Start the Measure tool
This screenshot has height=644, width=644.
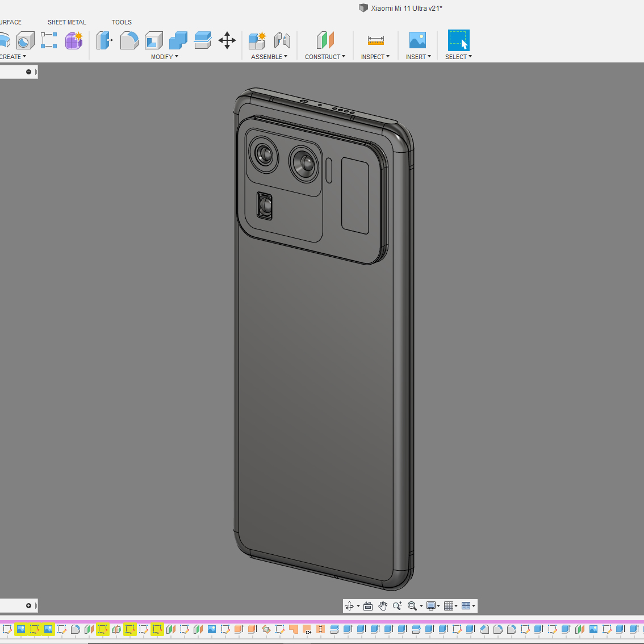coord(375,40)
